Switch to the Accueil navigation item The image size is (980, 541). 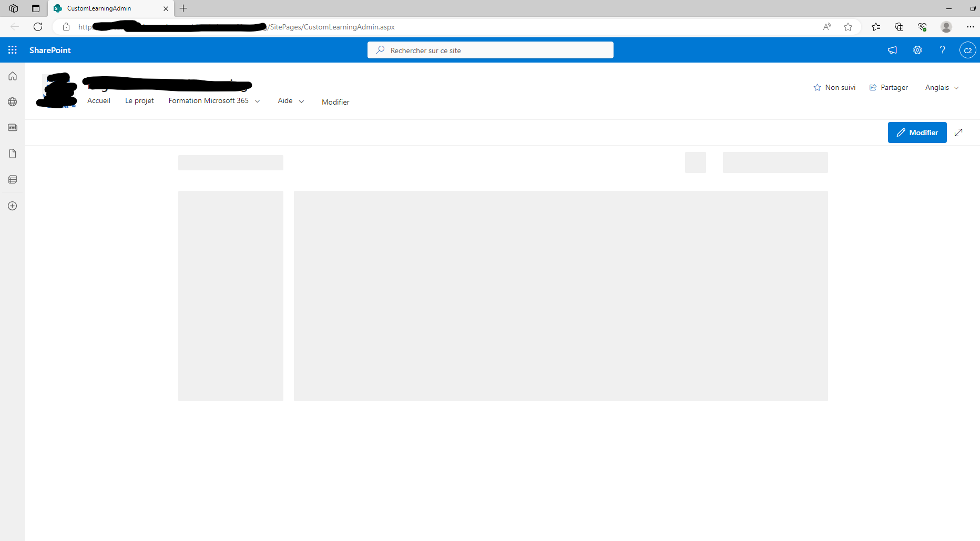click(98, 100)
